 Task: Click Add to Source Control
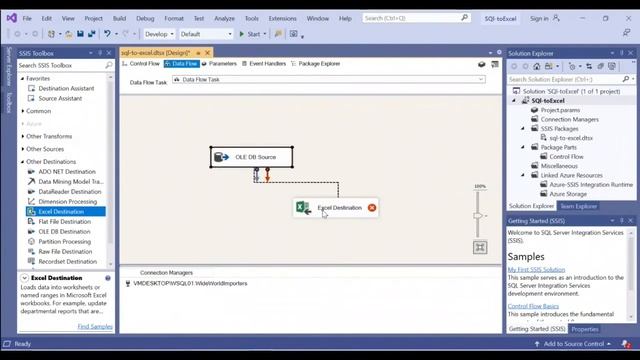click(x=573, y=344)
